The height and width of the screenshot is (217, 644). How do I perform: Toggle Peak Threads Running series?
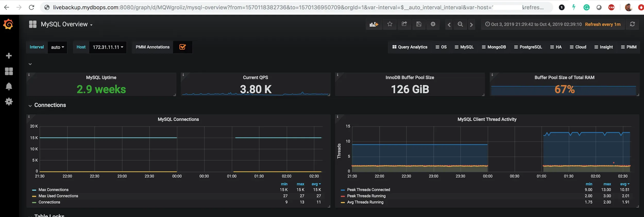366,196
